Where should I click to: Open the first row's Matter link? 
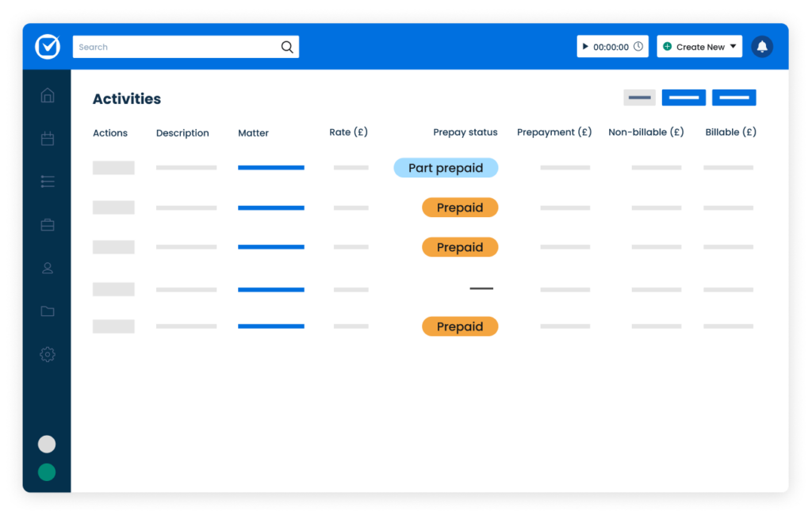click(270, 168)
